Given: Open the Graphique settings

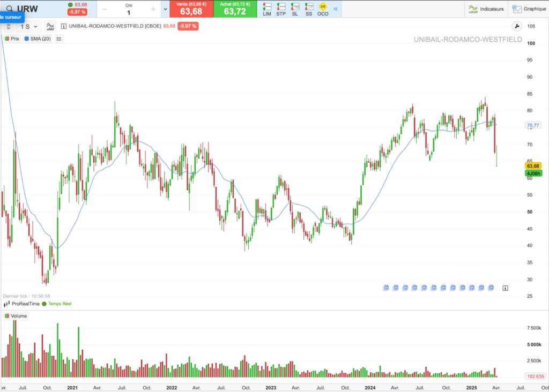Looking at the screenshot, I should tap(529, 9).
